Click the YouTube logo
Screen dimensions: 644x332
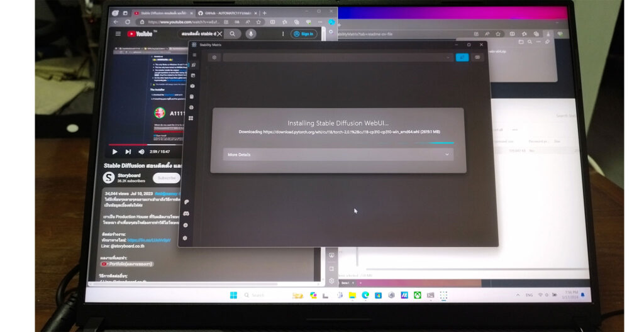click(x=140, y=34)
